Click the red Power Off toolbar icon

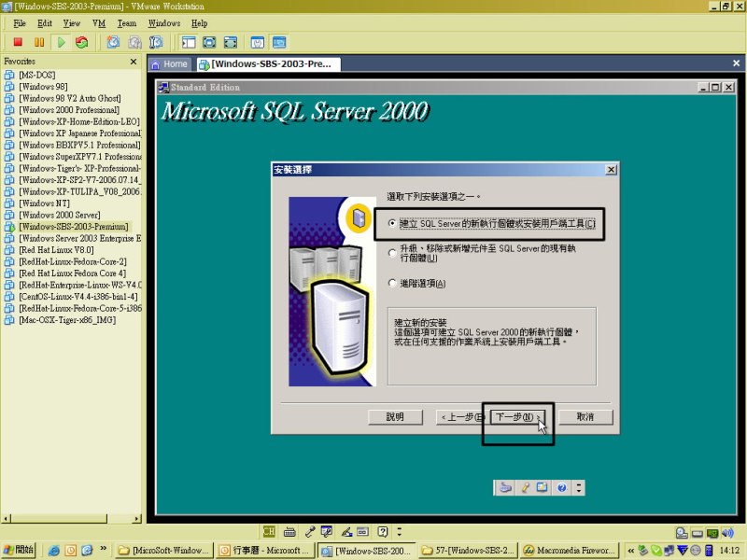point(18,42)
